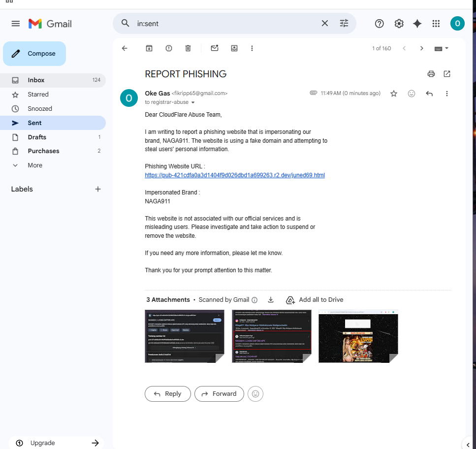The height and width of the screenshot is (449, 476).
Task: Open the Starred folder
Action: click(x=53, y=95)
